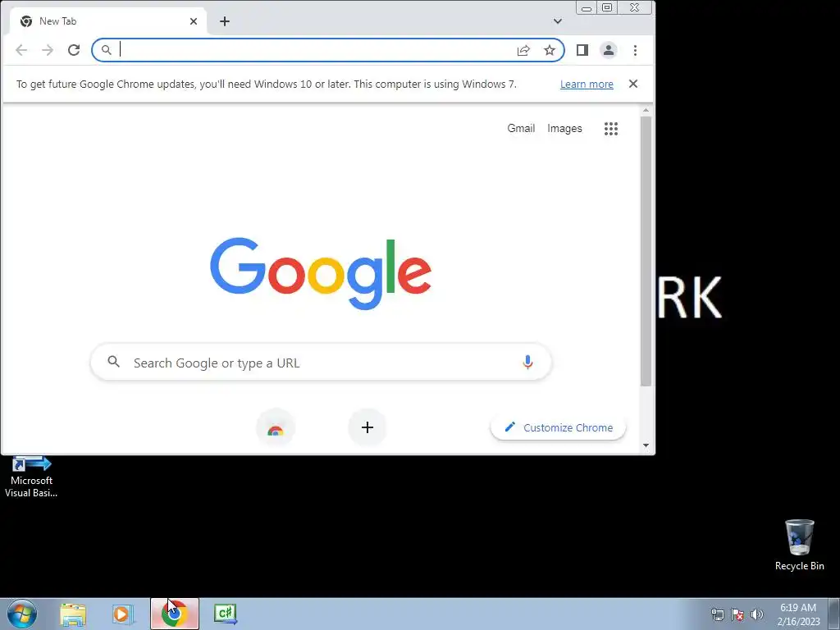This screenshot has width=840, height=630.
Task: Open the Chrome Web Store shortcut
Action: point(276,428)
